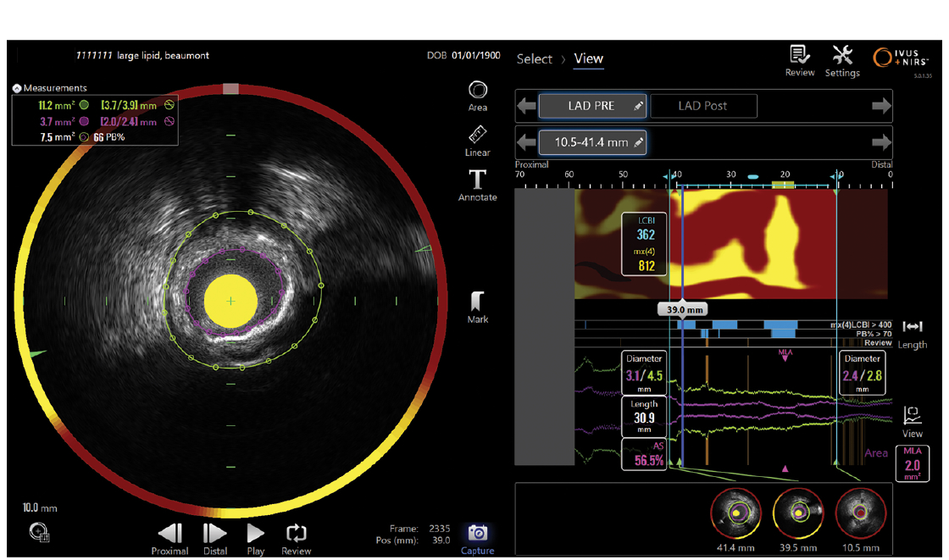Open the 10.5 mm thumbnail frame
This screenshot has height=560, width=949.
point(861,514)
